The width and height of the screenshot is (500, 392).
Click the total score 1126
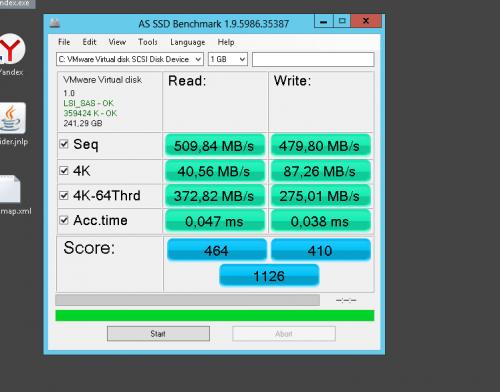(x=269, y=275)
